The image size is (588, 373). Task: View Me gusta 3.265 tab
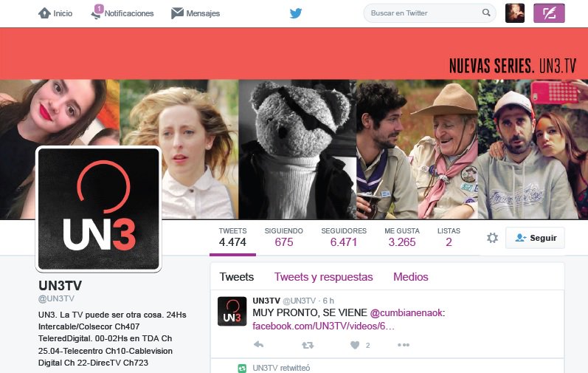point(402,238)
